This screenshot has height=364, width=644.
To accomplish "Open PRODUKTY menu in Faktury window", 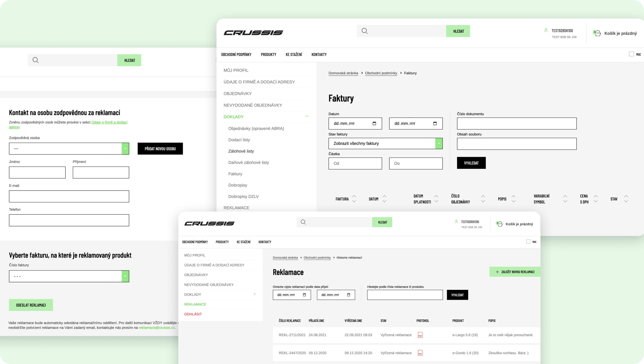I will click(268, 55).
